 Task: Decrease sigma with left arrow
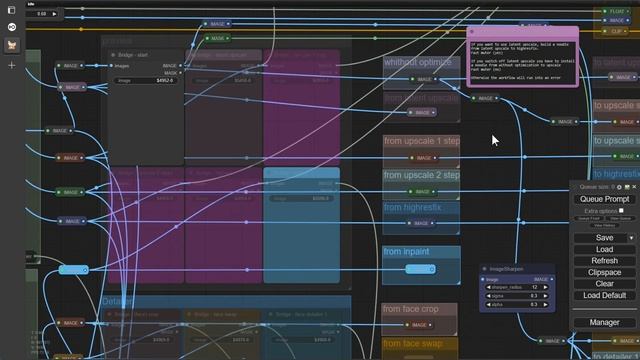coord(489,296)
